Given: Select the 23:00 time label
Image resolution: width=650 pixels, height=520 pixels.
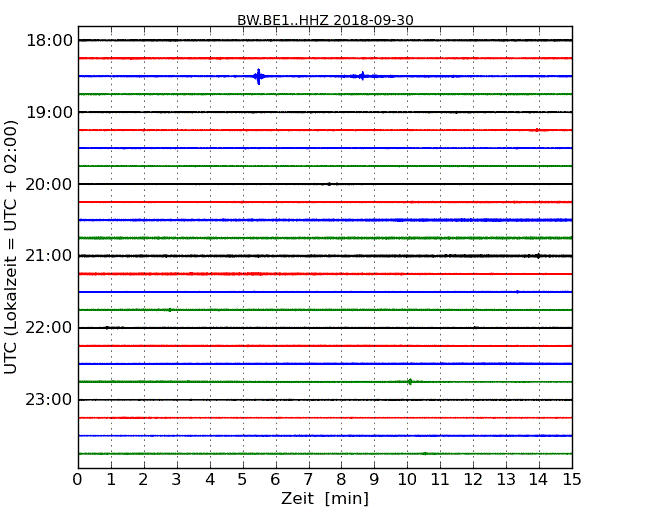Looking at the screenshot, I should [x=49, y=400].
